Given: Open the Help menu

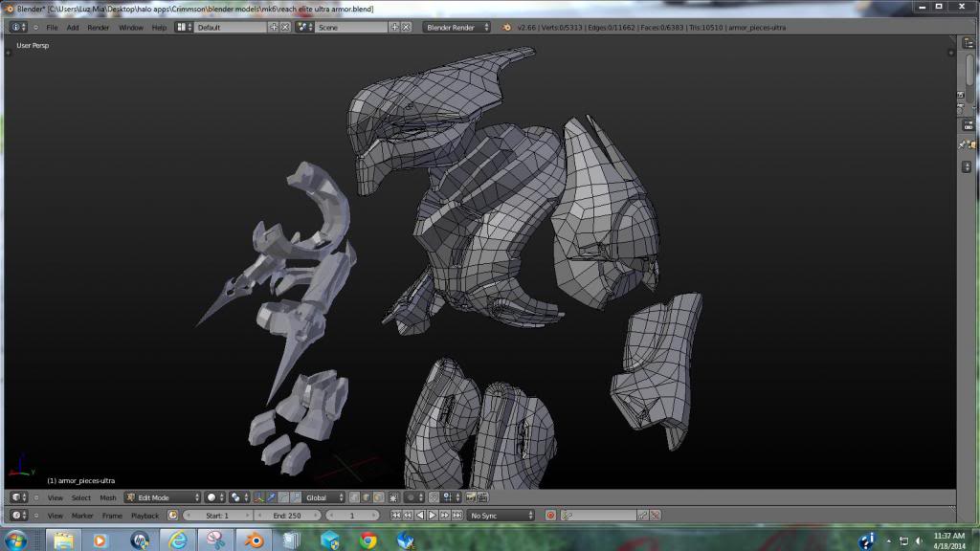Looking at the screenshot, I should (x=160, y=28).
